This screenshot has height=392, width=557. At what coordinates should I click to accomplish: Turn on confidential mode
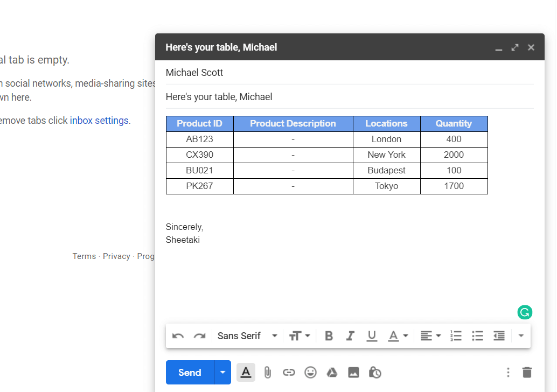click(375, 372)
